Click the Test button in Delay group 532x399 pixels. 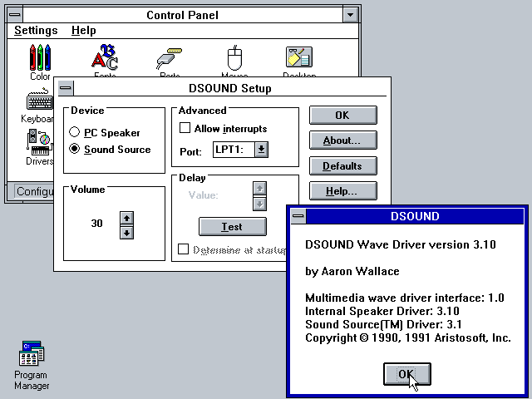pos(233,227)
